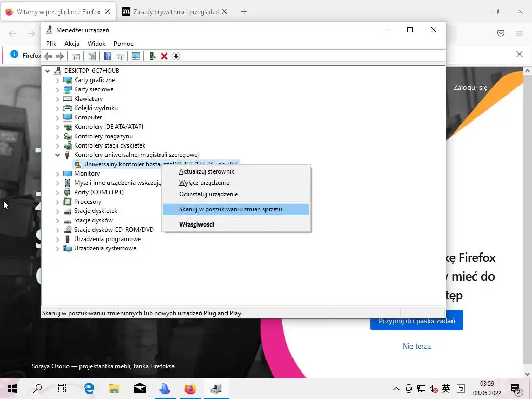Image resolution: width=532 pixels, height=399 pixels.
Task: Expand the Urządzenia systemowe node
Action: pyautogui.click(x=57, y=249)
